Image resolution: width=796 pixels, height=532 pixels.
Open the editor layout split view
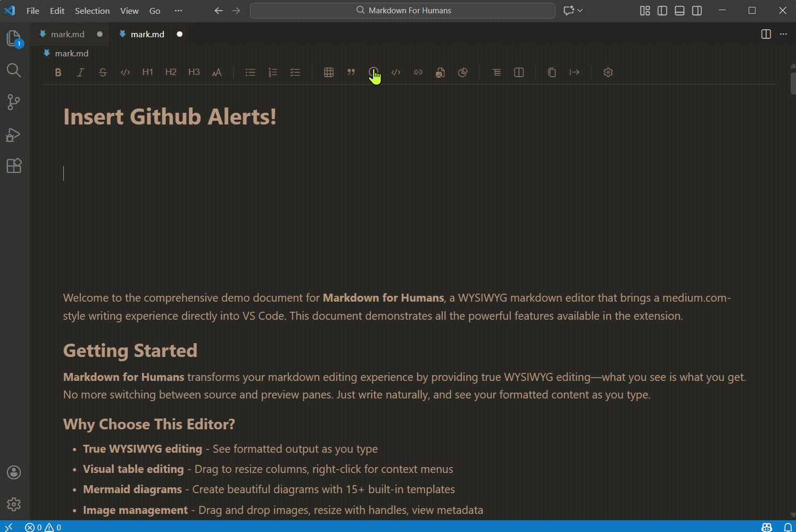pos(766,34)
